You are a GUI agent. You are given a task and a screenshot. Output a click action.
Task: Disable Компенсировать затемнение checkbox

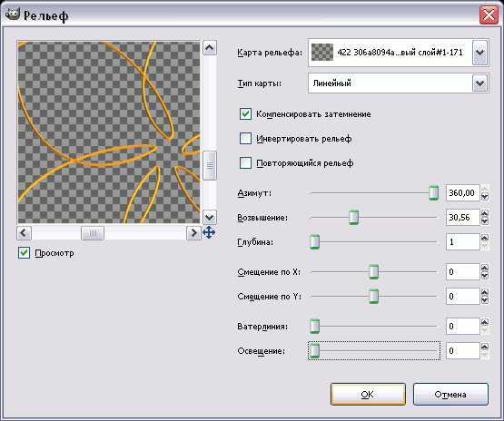(245, 114)
